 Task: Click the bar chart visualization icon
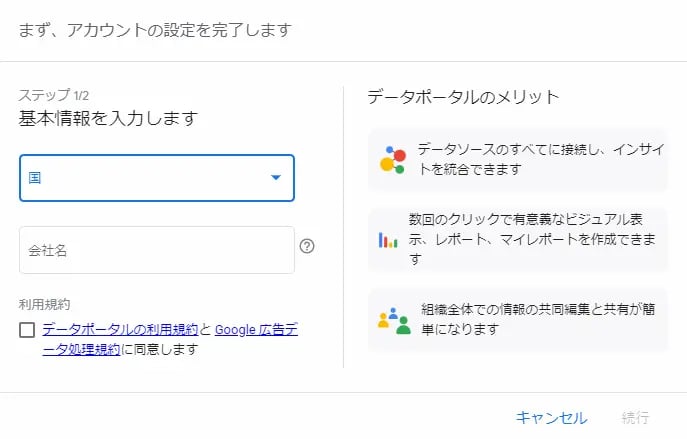(388, 240)
